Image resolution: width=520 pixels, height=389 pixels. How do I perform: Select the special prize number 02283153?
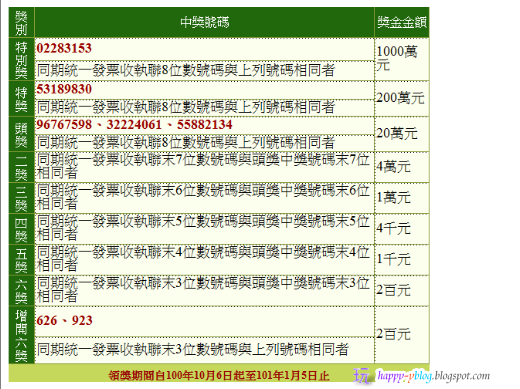tap(64, 48)
